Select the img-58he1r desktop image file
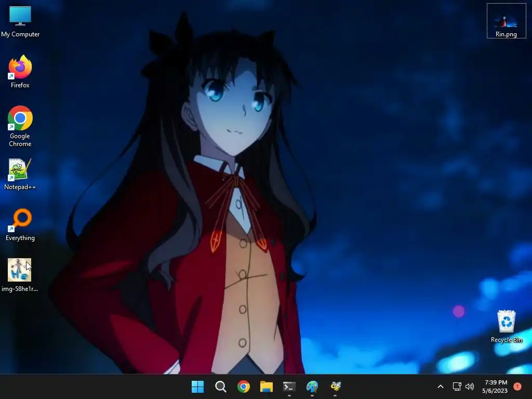 20,275
